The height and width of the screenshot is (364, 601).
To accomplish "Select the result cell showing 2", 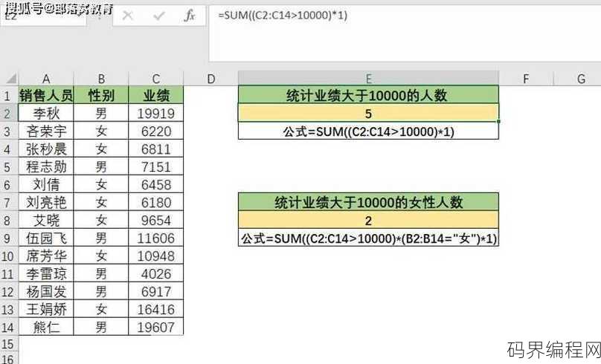I will pyautogui.click(x=368, y=220).
